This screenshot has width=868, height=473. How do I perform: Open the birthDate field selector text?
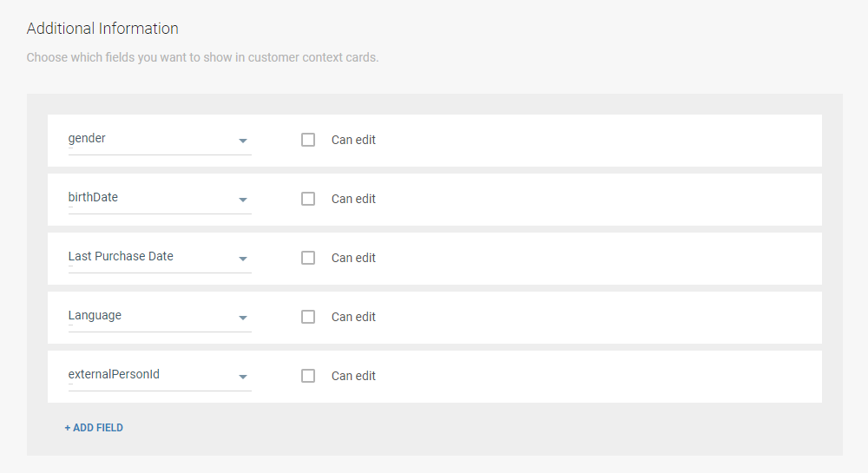(x=93, y=197)
